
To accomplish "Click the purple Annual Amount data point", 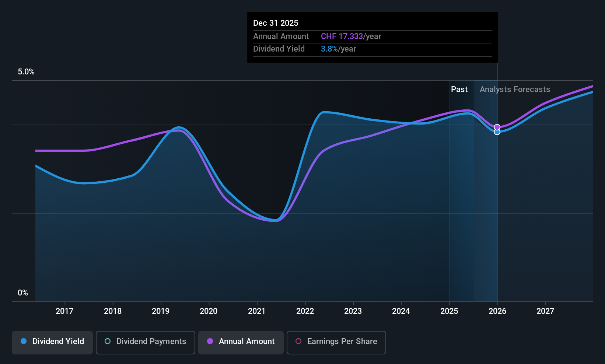I will pyautogui.click(x=497, y=127).
